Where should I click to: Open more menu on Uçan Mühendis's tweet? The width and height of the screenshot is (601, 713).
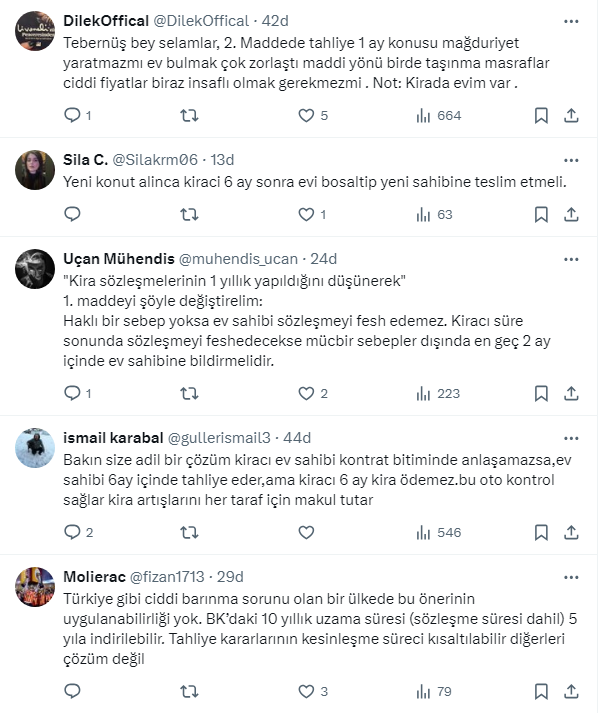(573, 257)
